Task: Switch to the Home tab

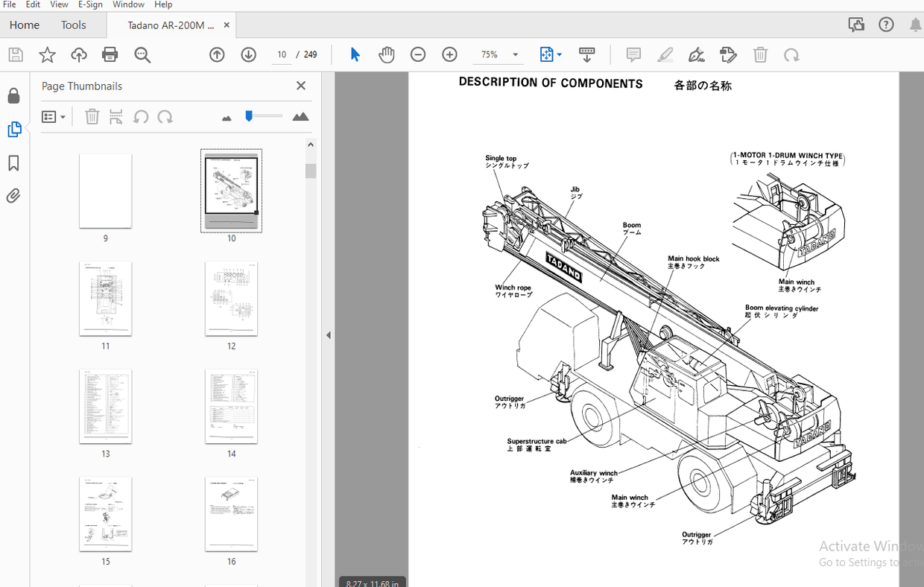Action: pos(24,25)
